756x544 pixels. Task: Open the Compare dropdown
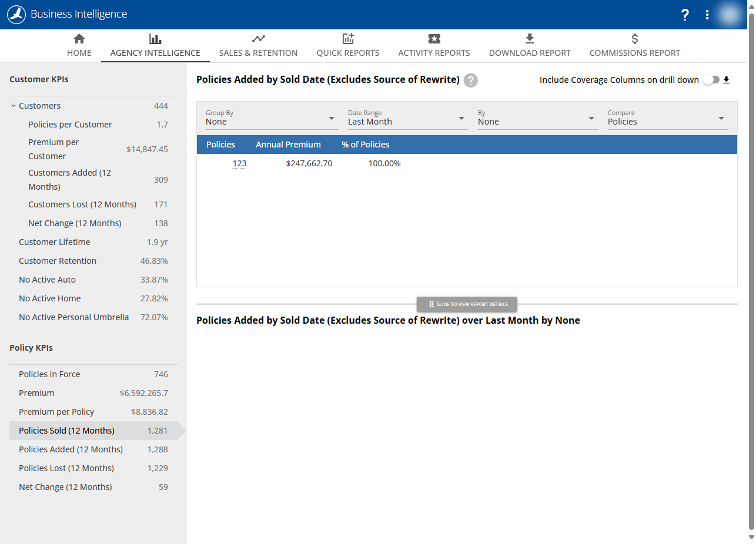pos(668,117)
